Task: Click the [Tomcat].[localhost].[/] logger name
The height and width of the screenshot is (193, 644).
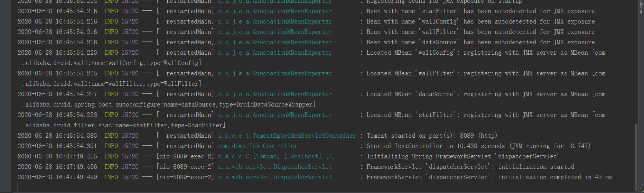Action: (276, 156)
